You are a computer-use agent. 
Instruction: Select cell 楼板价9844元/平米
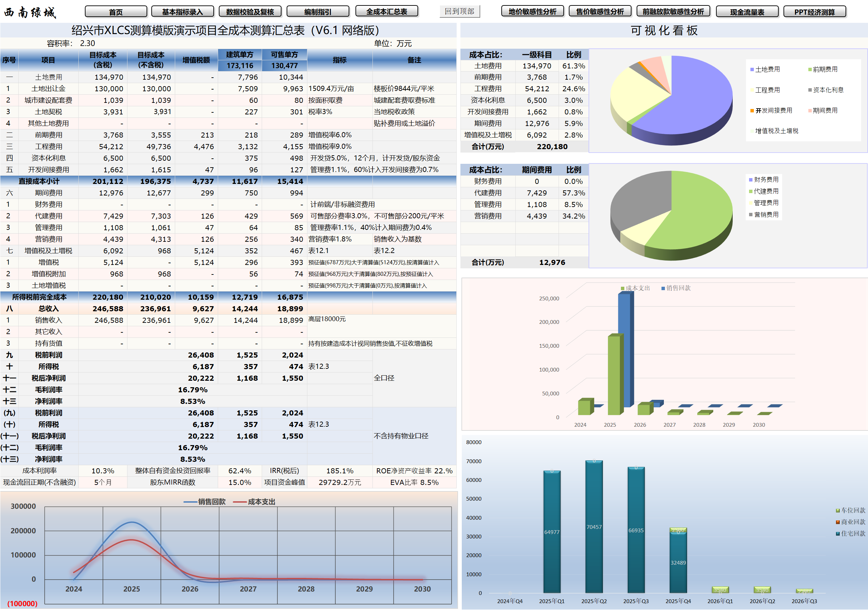414,89
